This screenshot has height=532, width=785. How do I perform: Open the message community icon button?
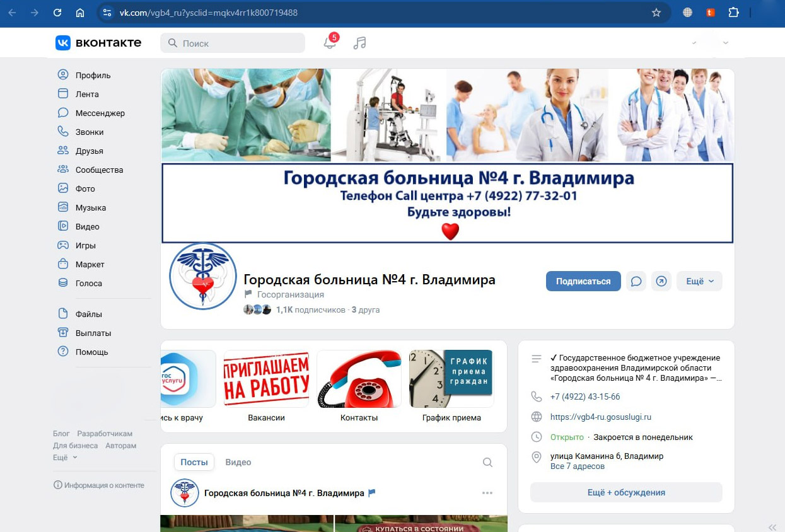click(636, 281)
